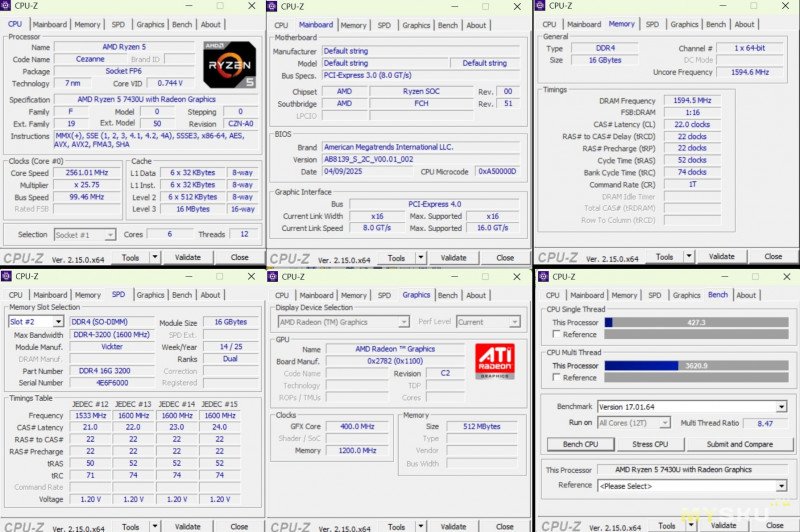The image size is (800, 532).
Task: Click the single thread This Processor score bar
Action: click(x=696, y=322)
